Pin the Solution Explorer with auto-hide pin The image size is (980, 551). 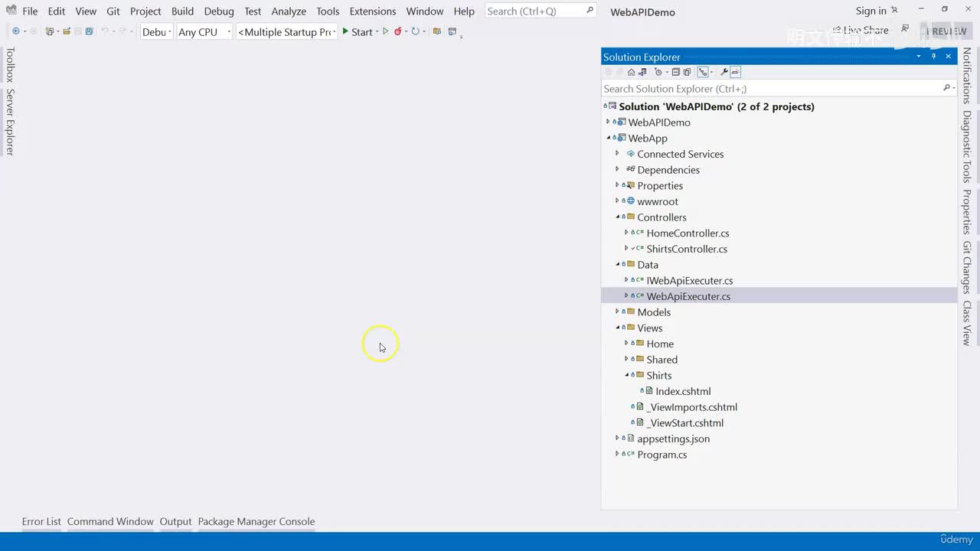point(933,57)
